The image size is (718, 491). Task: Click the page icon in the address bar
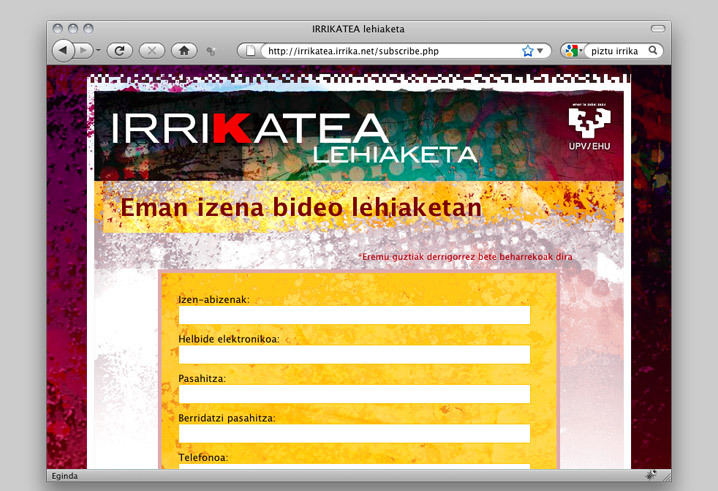click(x=251, y=50)
